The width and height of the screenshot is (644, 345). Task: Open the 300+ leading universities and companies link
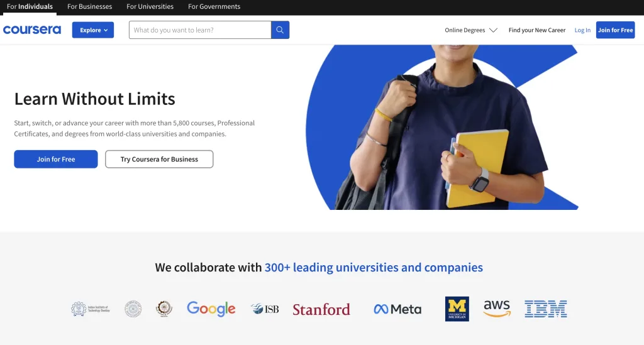(374, 268)
